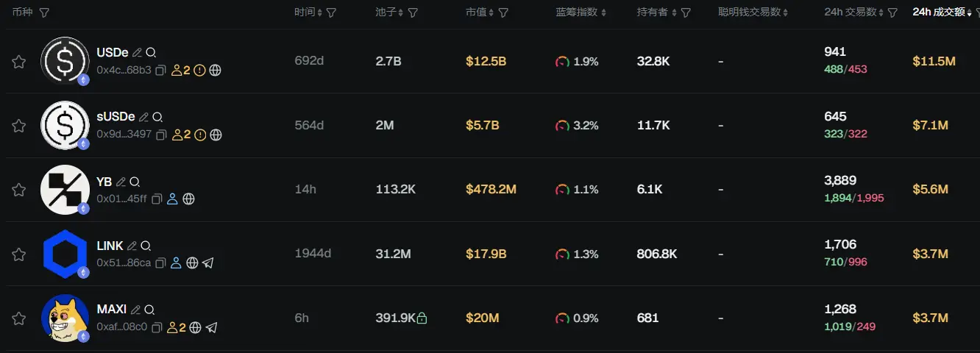Copy the USDe contract address
Screen dimensions: 980x353
tap(160, 71)
